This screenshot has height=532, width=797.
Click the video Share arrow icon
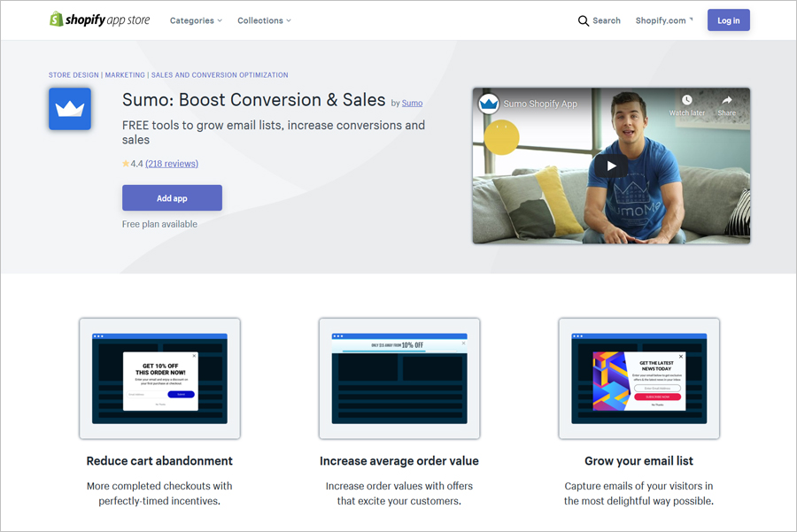(727, 100)
